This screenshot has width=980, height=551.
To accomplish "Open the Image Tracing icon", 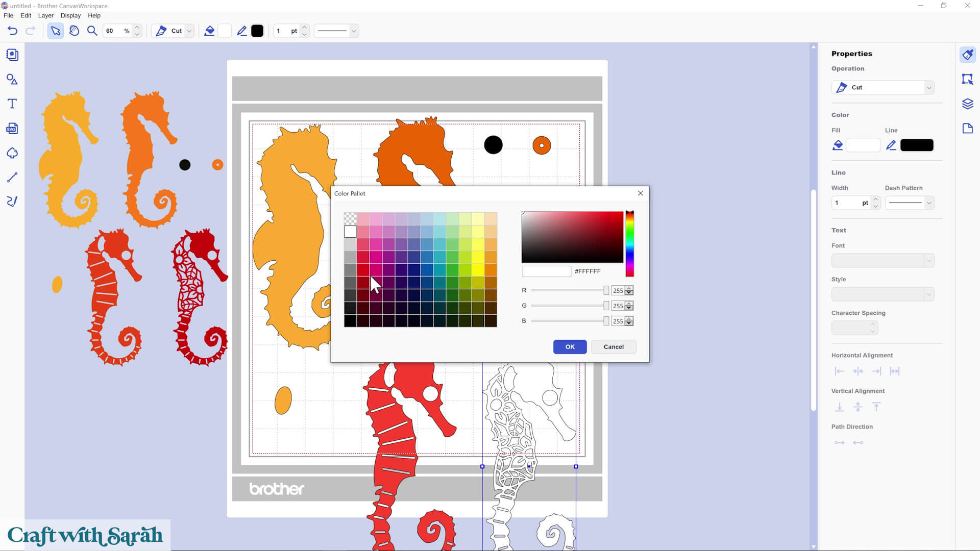I will (x=12, y=153).
